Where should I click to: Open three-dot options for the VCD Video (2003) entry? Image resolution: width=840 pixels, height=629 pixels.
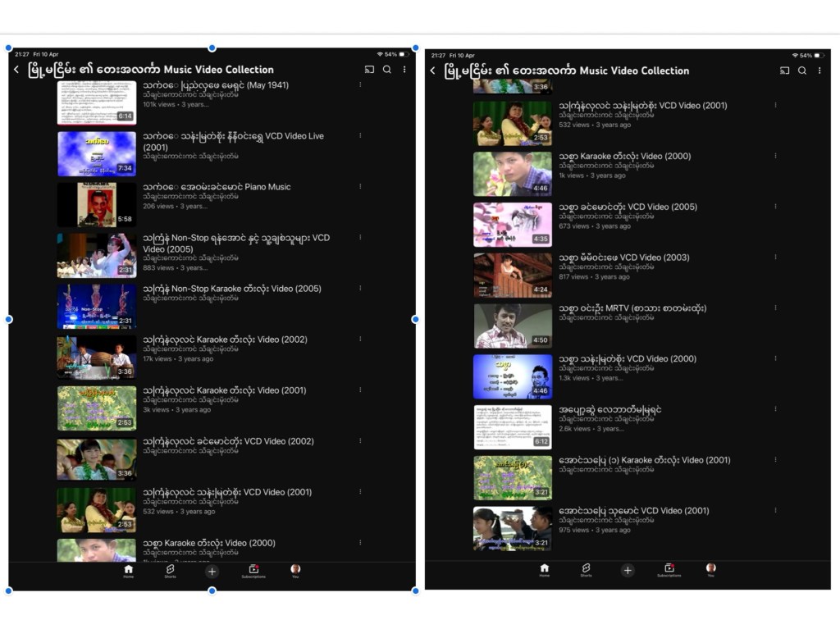click(775, 258)
